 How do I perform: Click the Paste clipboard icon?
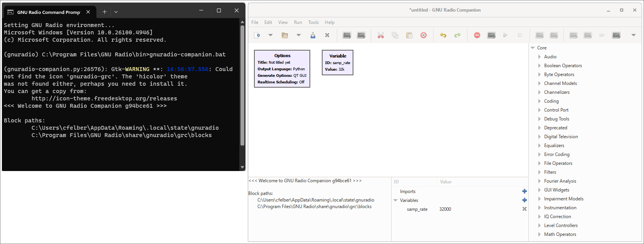coord(409,35)
